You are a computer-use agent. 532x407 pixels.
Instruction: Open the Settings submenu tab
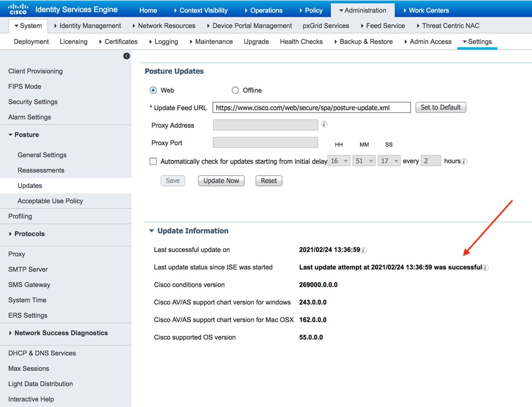pyautogui.click(x=477, y=41)
